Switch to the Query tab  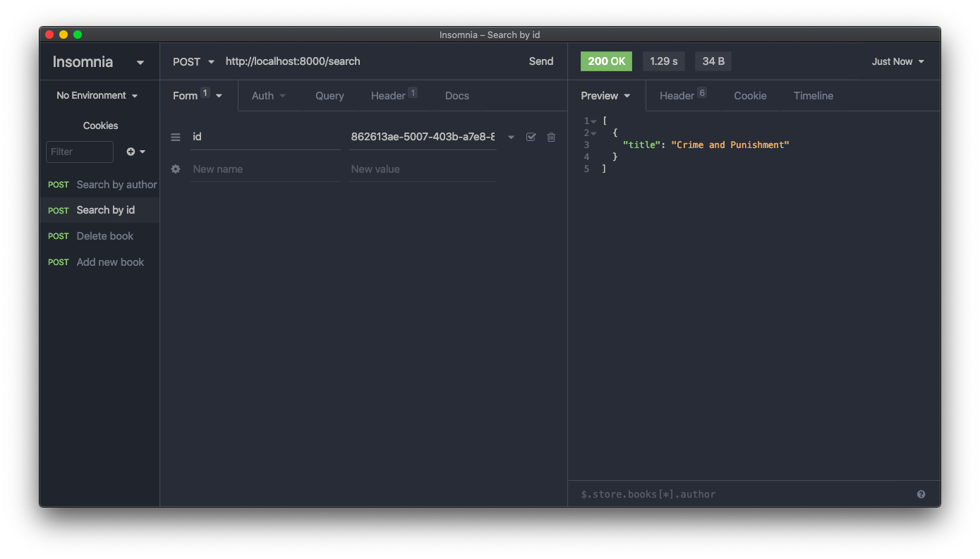[329, 96]
